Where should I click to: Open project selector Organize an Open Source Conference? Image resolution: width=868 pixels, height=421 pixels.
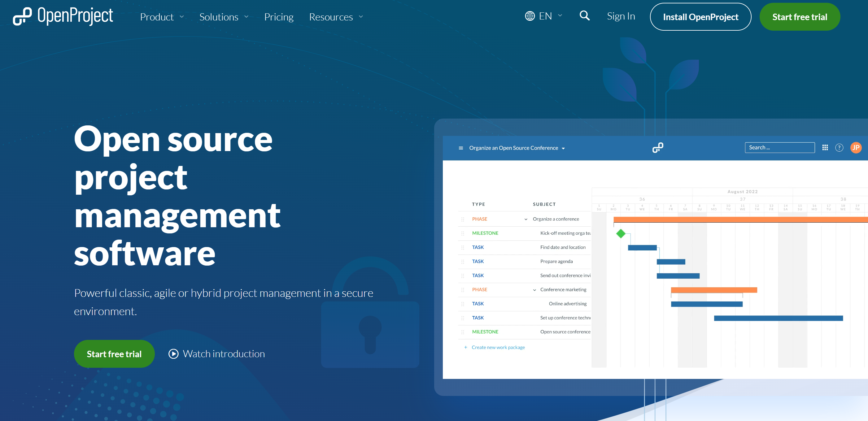click(517, 148)
